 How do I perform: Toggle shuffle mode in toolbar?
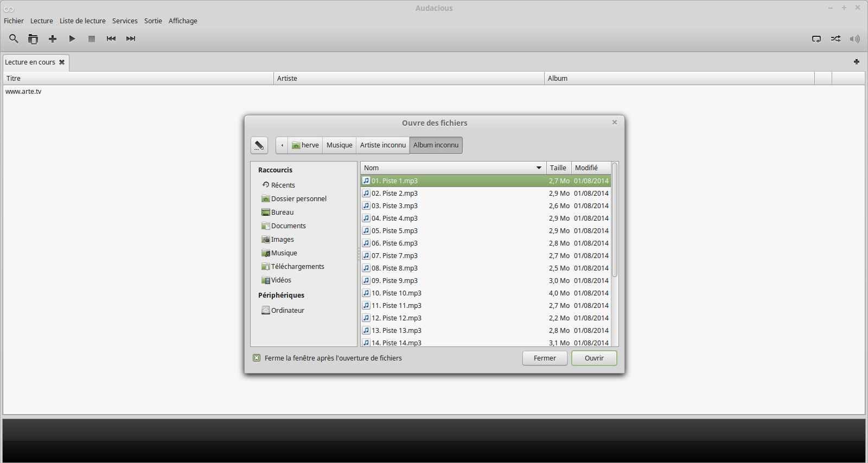(835, 38)
